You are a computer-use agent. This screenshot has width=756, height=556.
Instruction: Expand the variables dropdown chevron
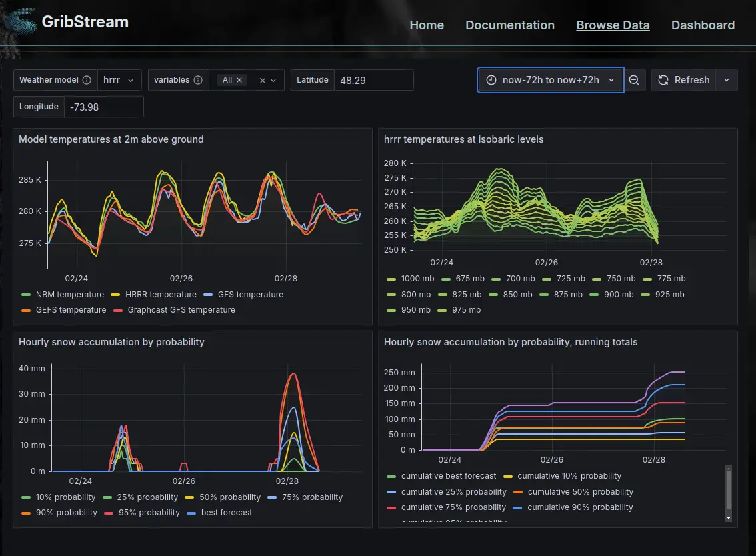(273, 81)
